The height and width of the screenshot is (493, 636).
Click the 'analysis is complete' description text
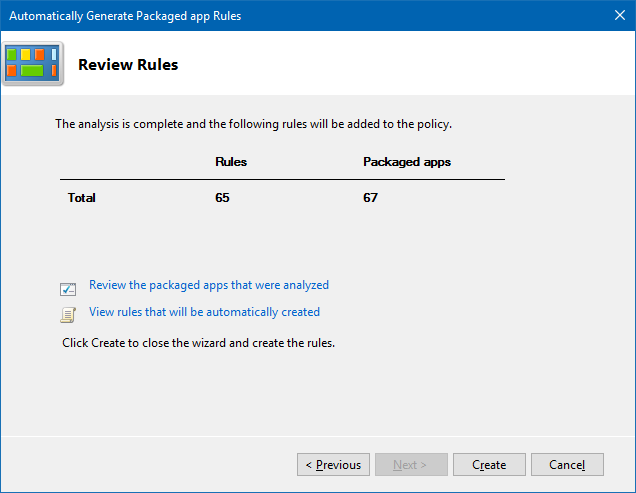point(253,125)
